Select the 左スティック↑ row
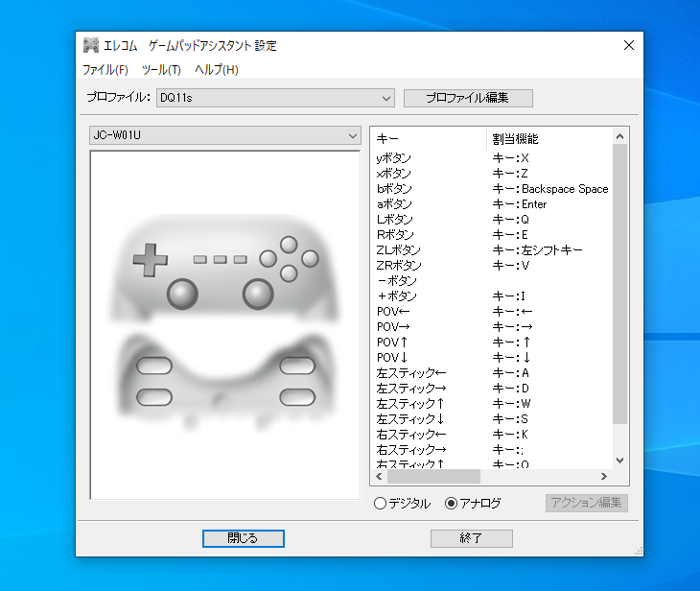Viewport: 700px width, 591px height. click(x=492, y=403)
